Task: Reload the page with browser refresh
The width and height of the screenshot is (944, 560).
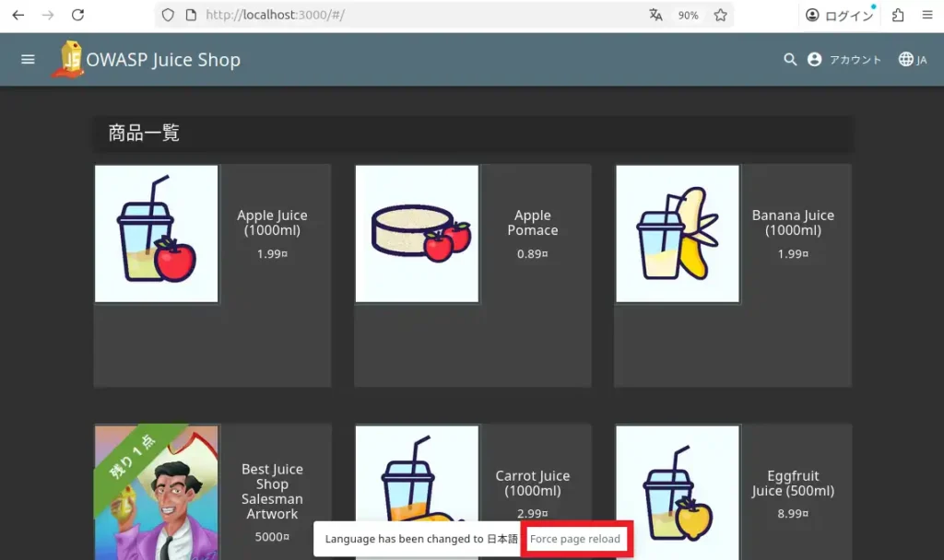Action: click(78, 16)
